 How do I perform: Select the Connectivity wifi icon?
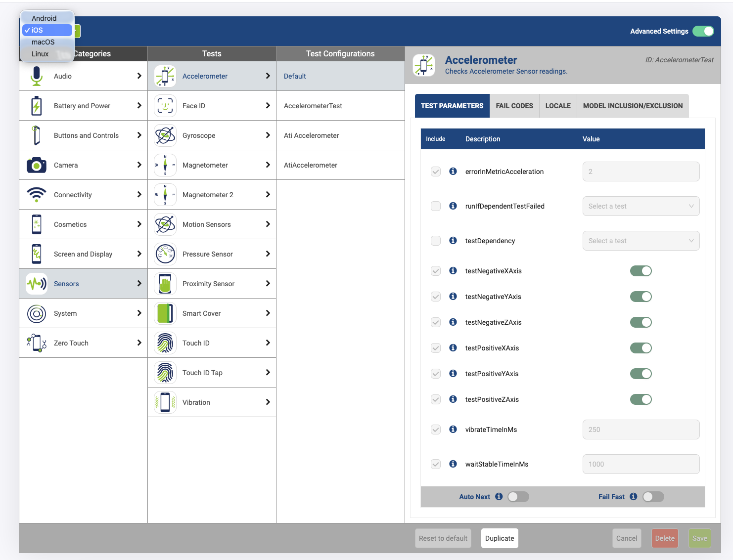click(36, 195)
